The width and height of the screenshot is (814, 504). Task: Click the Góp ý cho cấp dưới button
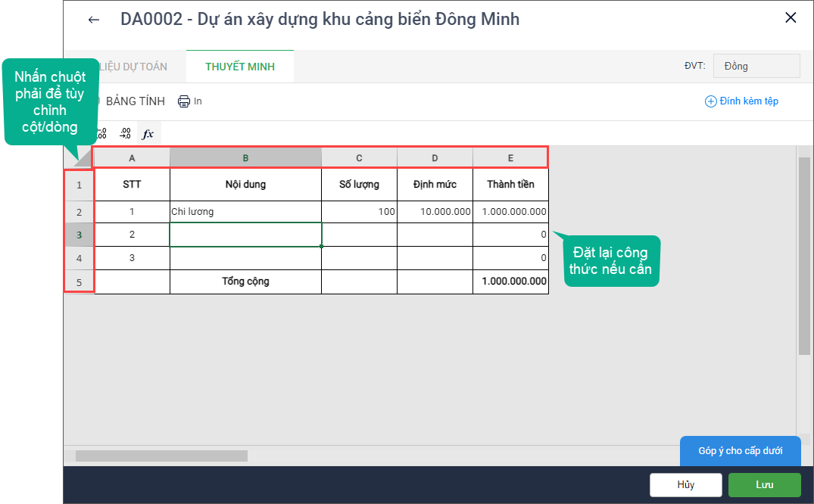(x=740, y=451)
